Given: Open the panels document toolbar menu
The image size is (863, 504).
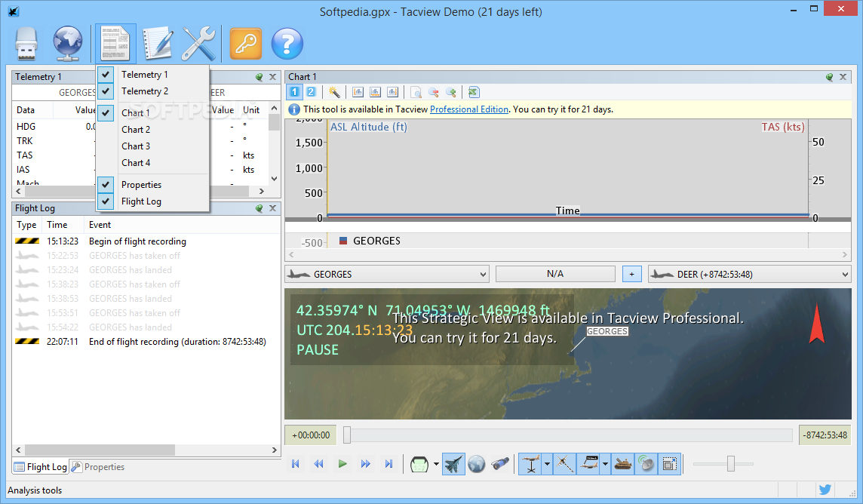Looking at the screenshot, I should click(x=115, y=44).
